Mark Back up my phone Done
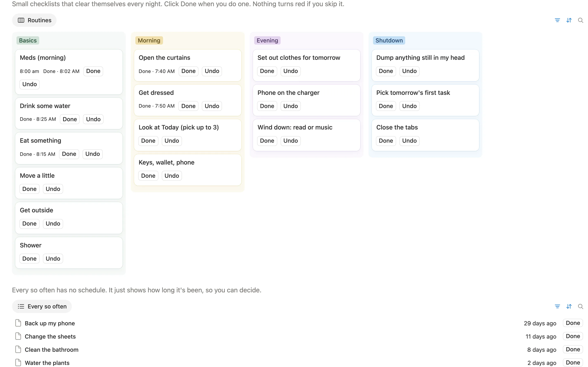Viewport: 588px width, 367px height. click(573, 323)
